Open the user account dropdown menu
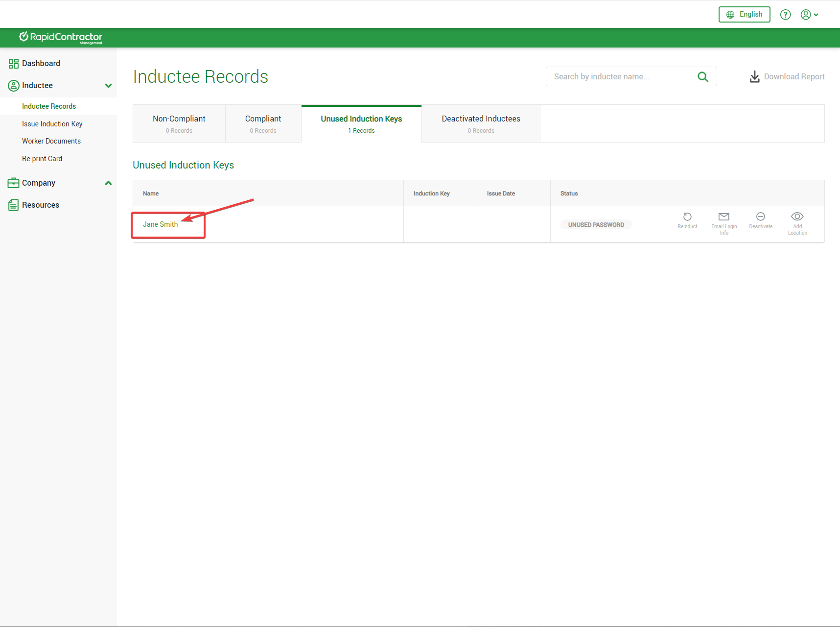Viewport: 840px width, 627px height. click(809, 15)
